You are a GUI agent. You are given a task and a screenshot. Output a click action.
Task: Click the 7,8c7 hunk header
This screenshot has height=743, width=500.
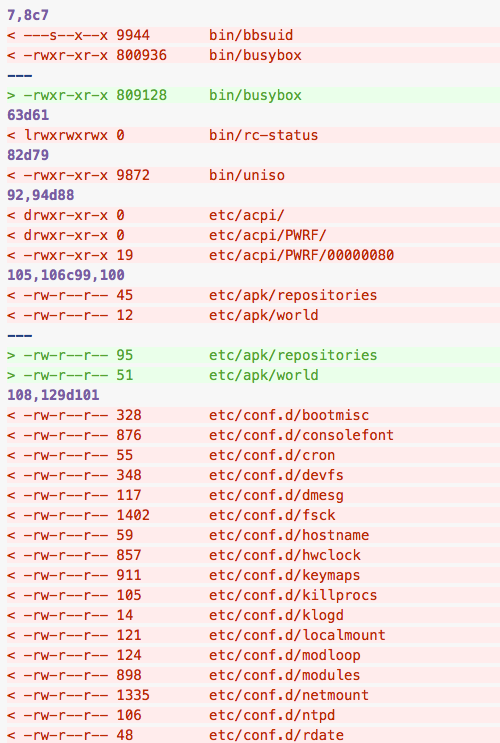(27, 15)
